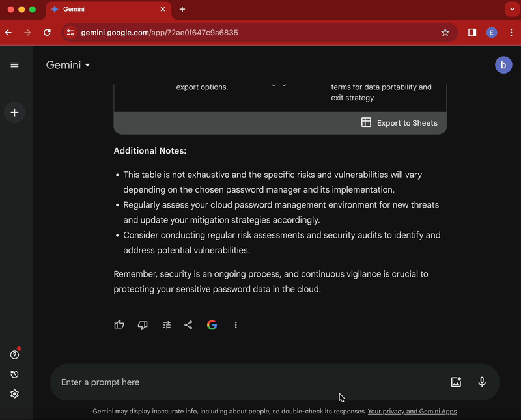Open Chrome profile E avatar
This screenshot has width=521, height=420.
(x=492, y=32)
